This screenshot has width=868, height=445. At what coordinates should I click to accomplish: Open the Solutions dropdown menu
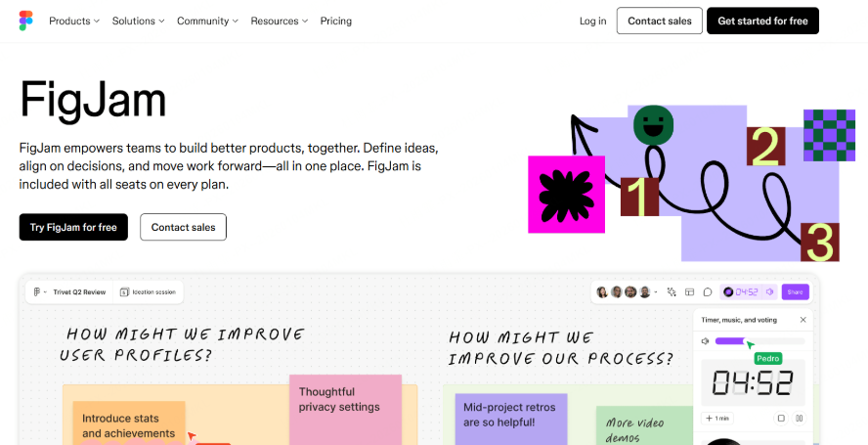pyautogui.click(x=138, y=21)
